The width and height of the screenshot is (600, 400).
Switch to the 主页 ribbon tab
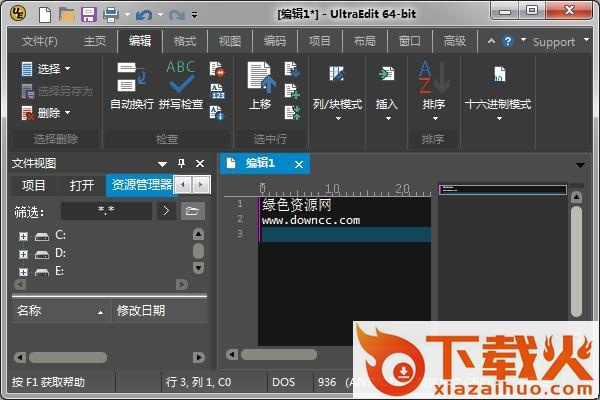coord(95,41)
